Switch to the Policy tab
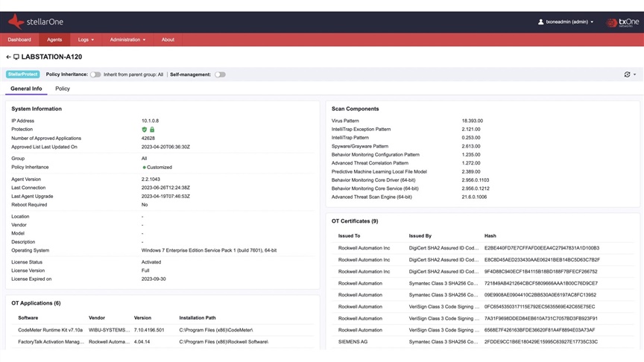Image resolution: width=644 pixels, height=362 pixels. point(63,89)
